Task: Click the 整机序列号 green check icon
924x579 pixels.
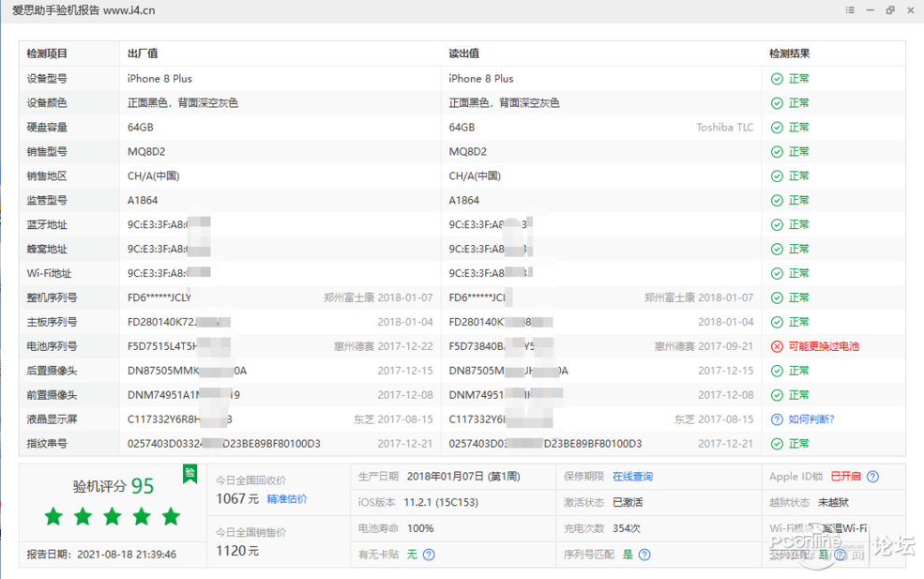Action: pos(778,297)
